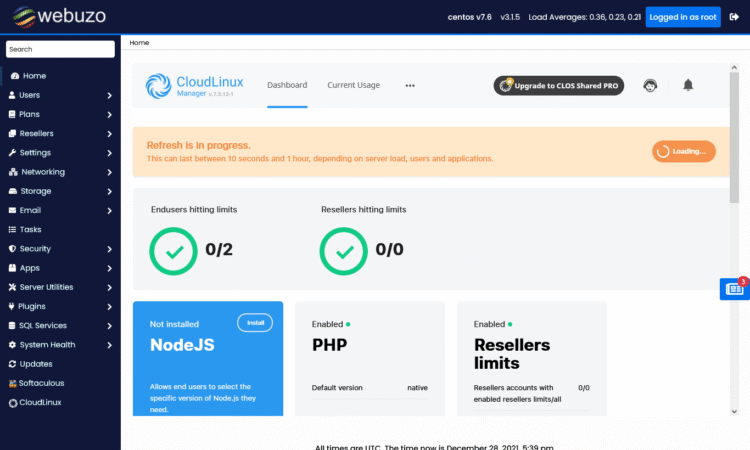This screenshot has width=750, height=450.
Task: Click the Server Utilities tools icon
Action: (x=12, y=287)
